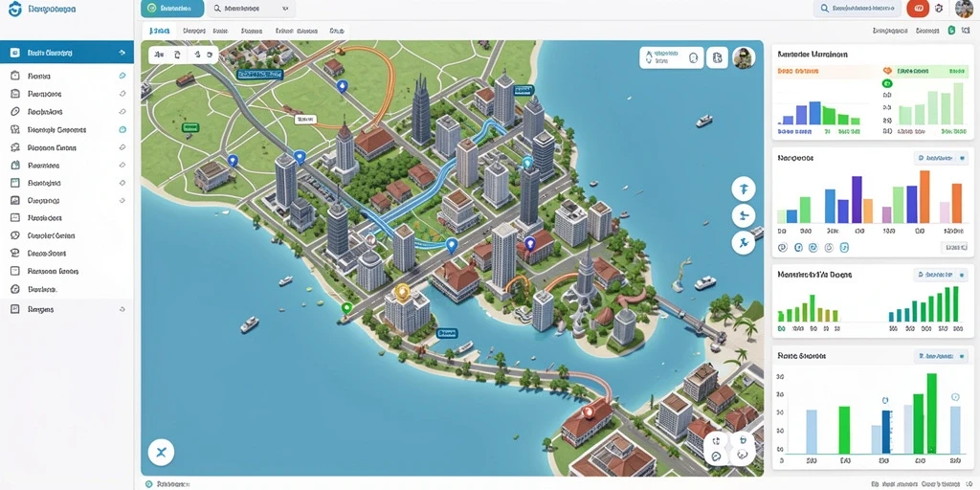980x490 pixels.
Task: Click the icon of the fourth sidebar item
Action: click(15, 111)
